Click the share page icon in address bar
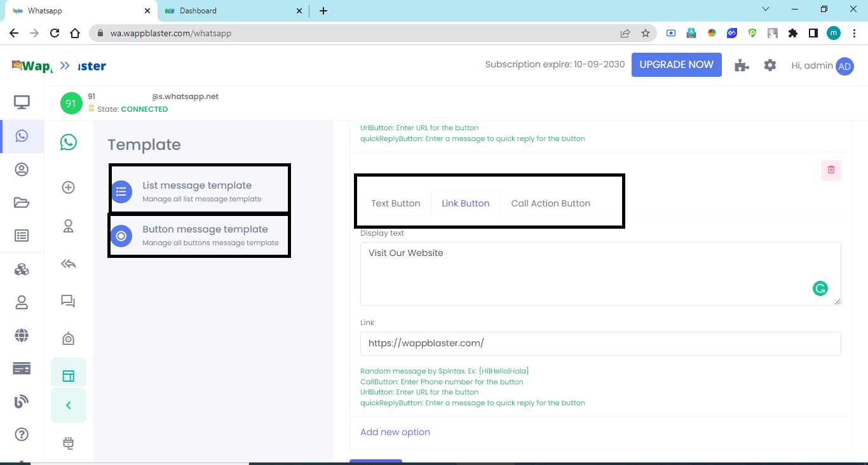 (625, 33)
